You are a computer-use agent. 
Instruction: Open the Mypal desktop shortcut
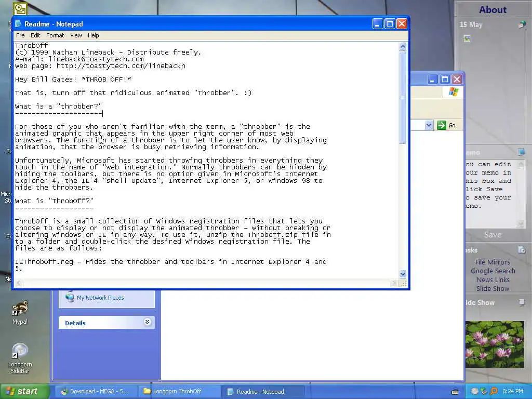tap(20, 312)
